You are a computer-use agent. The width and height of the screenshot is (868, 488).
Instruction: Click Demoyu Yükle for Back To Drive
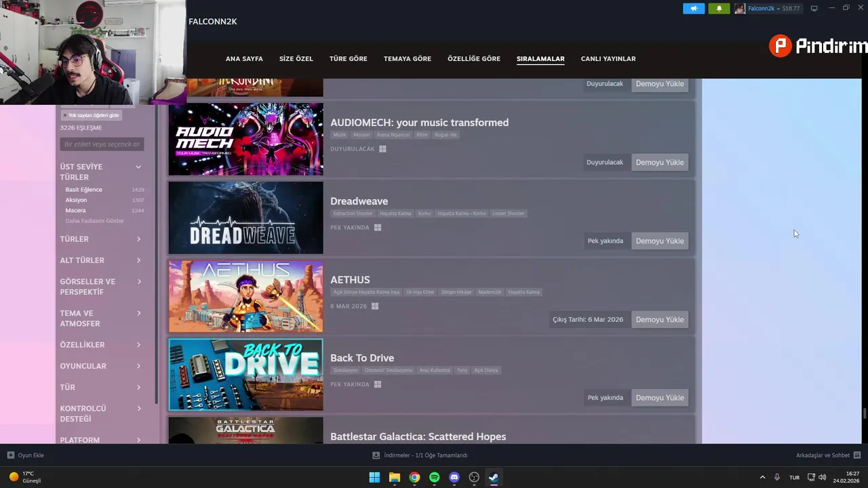660,398
